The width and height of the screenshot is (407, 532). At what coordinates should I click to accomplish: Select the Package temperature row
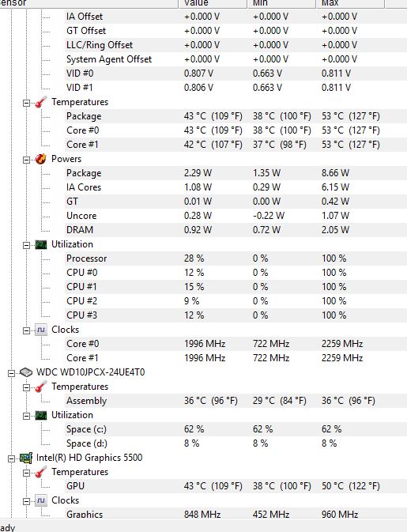coord(204,116)
